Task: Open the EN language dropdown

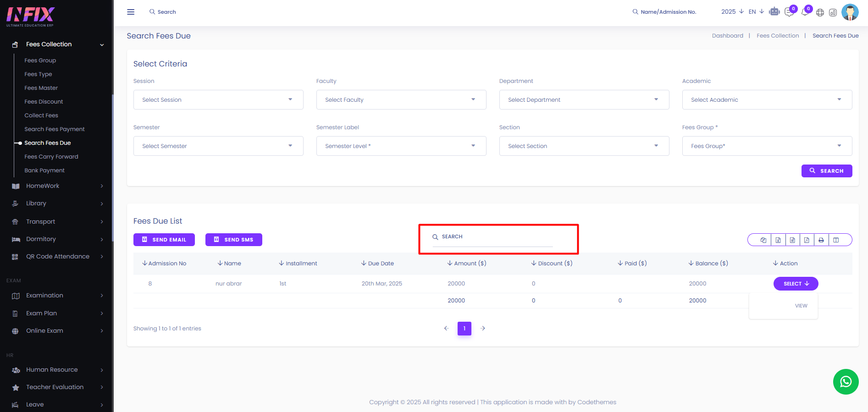Action: 756,12
